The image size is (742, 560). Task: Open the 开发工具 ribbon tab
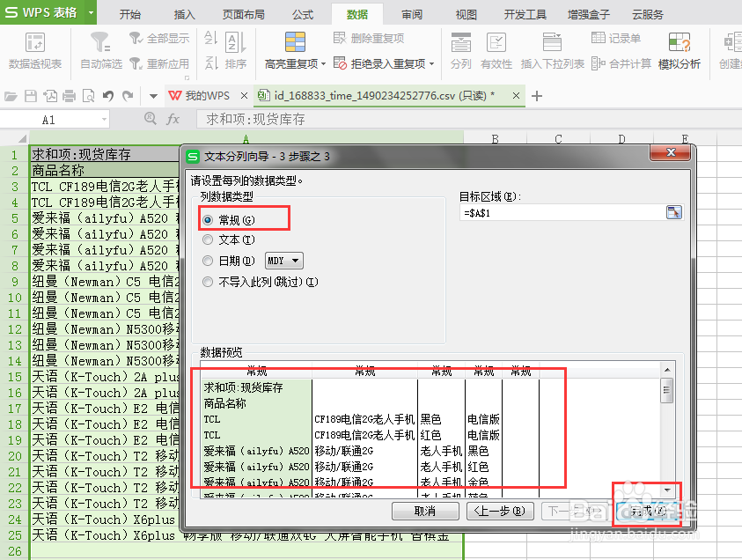coord(525,15)
